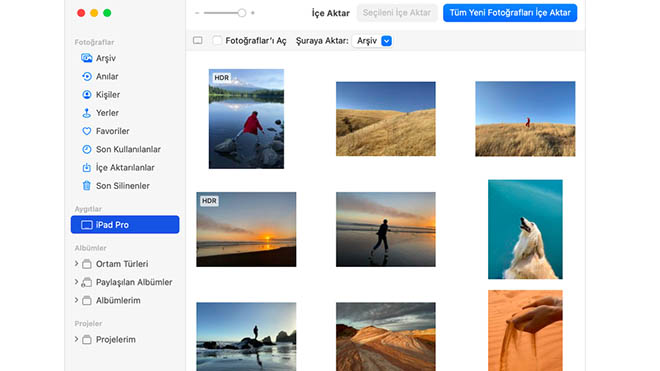The width and height of the screenshot is (660, 371).
Task: Click the iPad Pro device icon
Action: point(87,225)
